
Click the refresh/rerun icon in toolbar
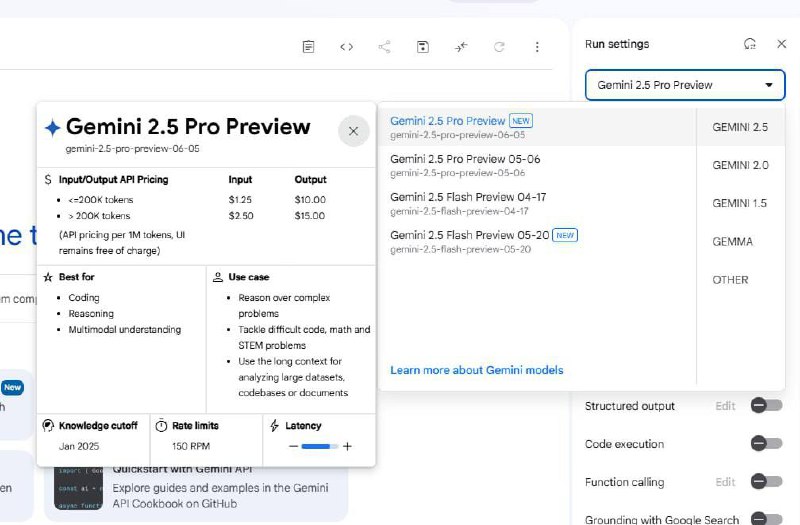pyautogui.click(x=499, y=47)
